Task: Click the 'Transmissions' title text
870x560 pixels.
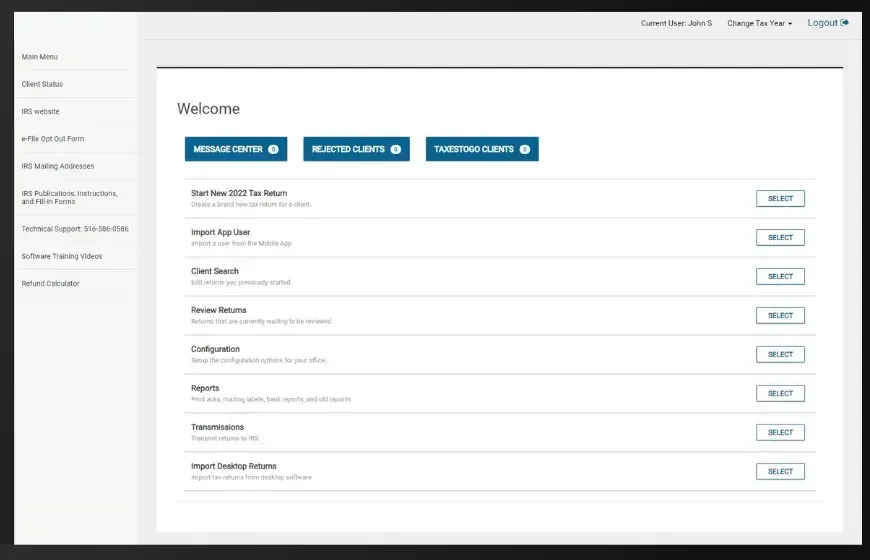Action: click(218, 427)
